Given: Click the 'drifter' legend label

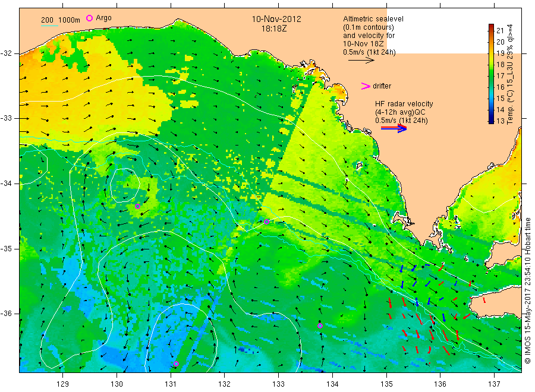Looking at the screenshot, I should click(x=382, y=86).
